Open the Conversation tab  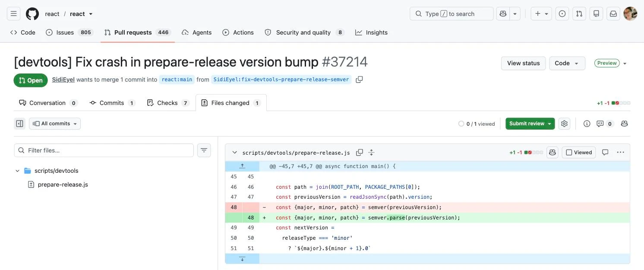click(x=48, y=103)
